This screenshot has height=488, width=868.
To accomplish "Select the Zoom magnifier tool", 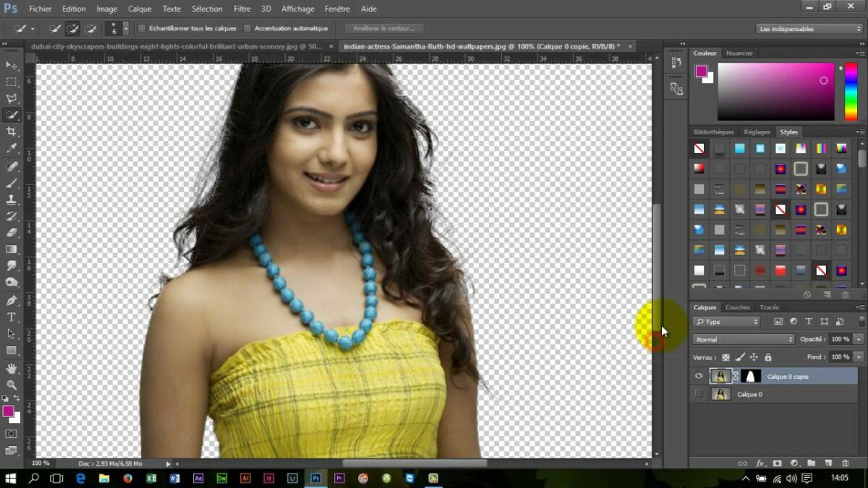I will coord(12,385).
